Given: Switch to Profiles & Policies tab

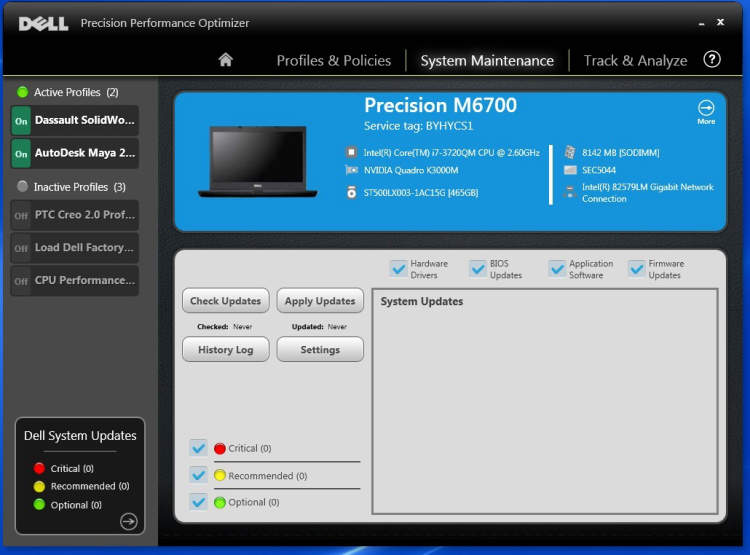Looking at the screenshot, I should pos(333,61).
